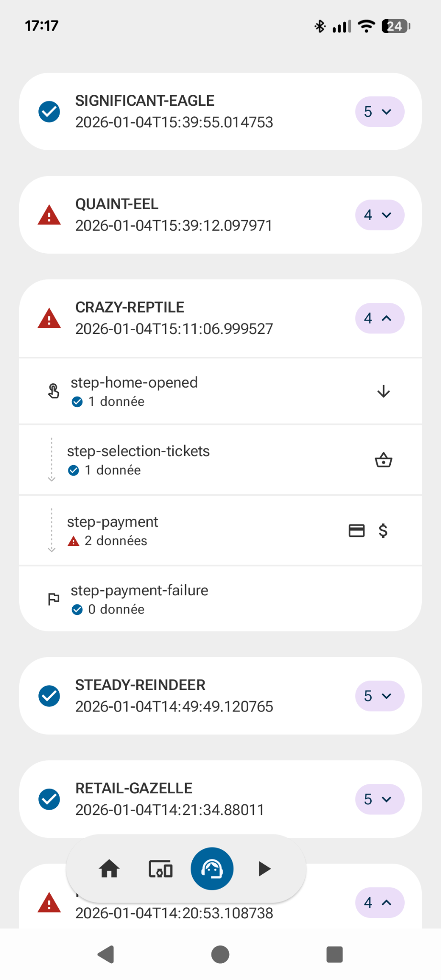This screenshot has height=980, width=441.
Task: Select the STEADY-REINDEER session title
Action: point(140,685)
